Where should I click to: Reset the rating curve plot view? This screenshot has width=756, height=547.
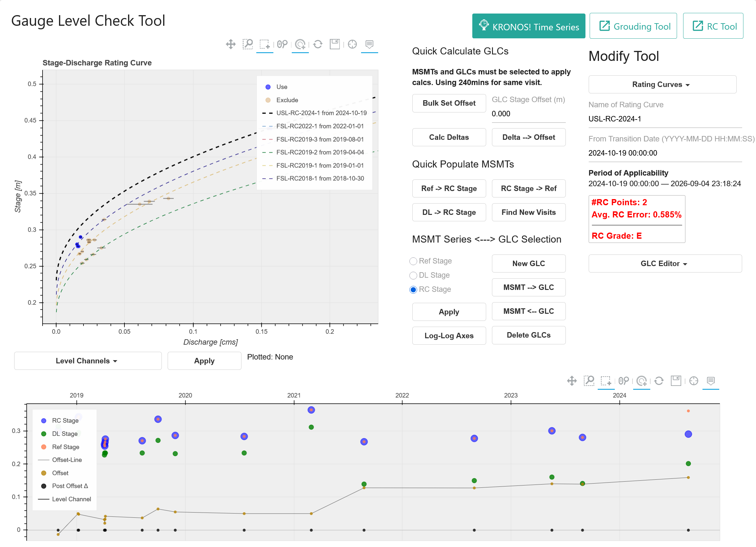tap(318, 44)
